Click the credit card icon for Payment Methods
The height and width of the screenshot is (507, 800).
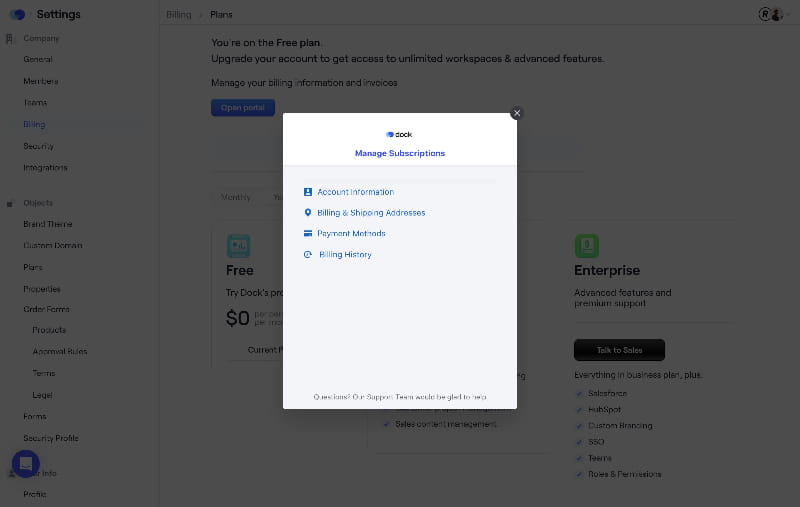coord(308,233)
